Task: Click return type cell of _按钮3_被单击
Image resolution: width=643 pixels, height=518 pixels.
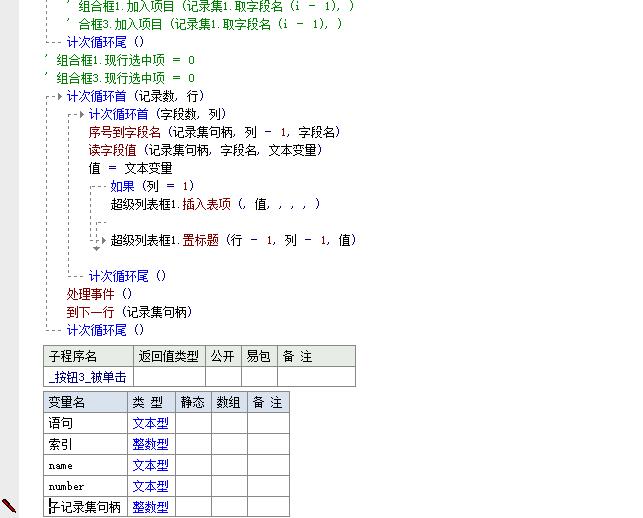Action: (x=169, y=377)
